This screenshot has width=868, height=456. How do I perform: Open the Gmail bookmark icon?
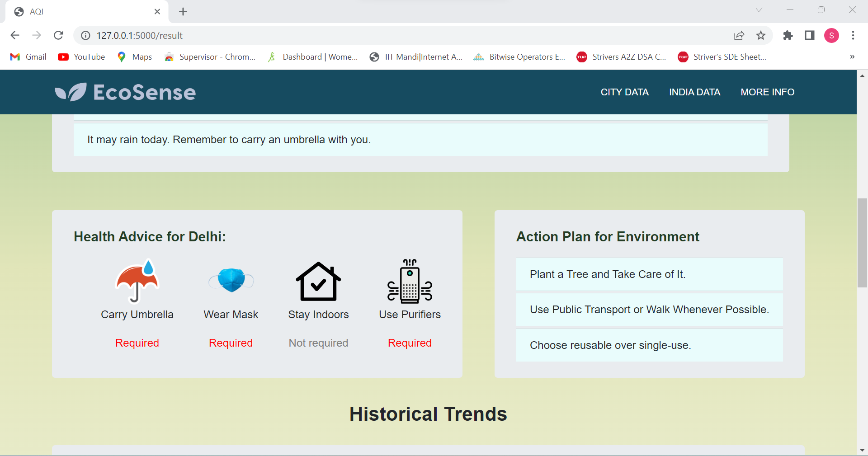[x=14, y=56]
